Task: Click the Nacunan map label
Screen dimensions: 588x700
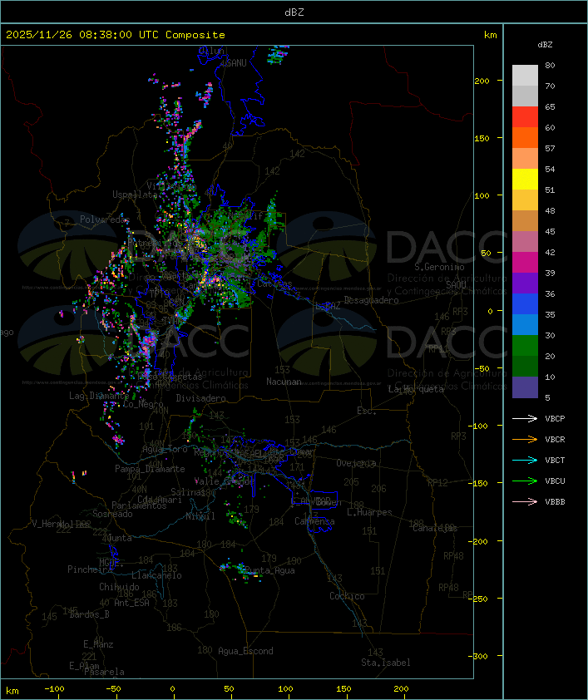Action: [284, 382]
